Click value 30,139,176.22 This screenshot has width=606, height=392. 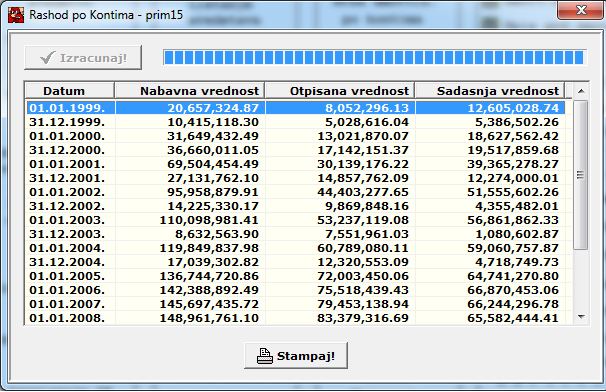point(363,164)
